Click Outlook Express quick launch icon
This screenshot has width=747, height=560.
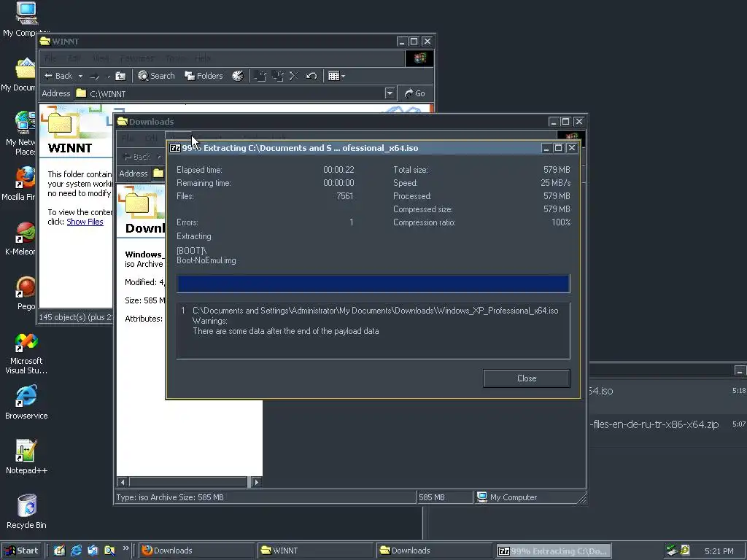[x=93, y=551]
